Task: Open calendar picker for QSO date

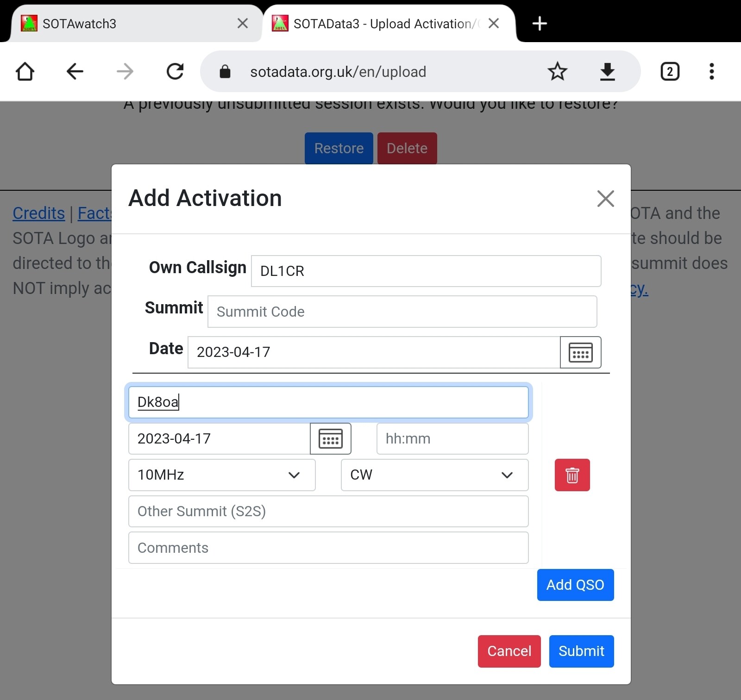Action: pyautogui.click(x=330, y=439)
